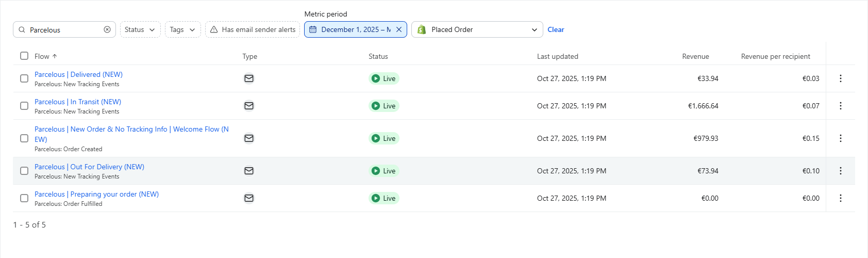Toggle the Has email sender alerts filter
This screenshot has height=258, width=868.
253,29
